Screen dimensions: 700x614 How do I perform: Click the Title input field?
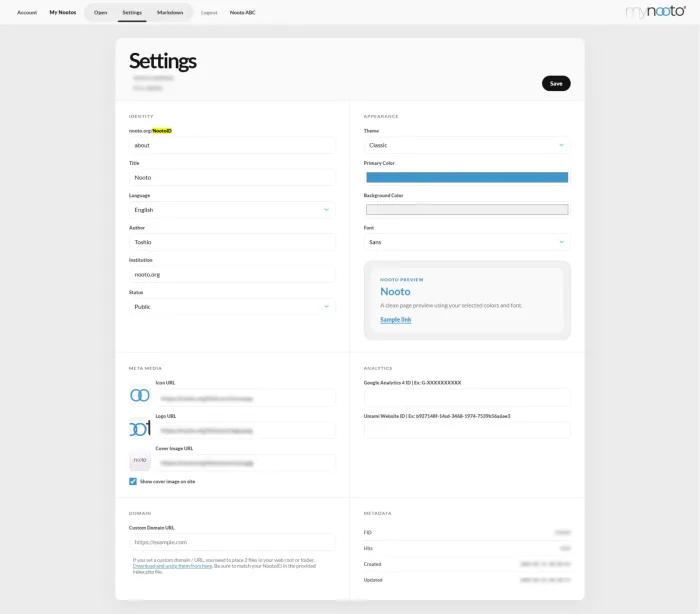tap(232, 177)
